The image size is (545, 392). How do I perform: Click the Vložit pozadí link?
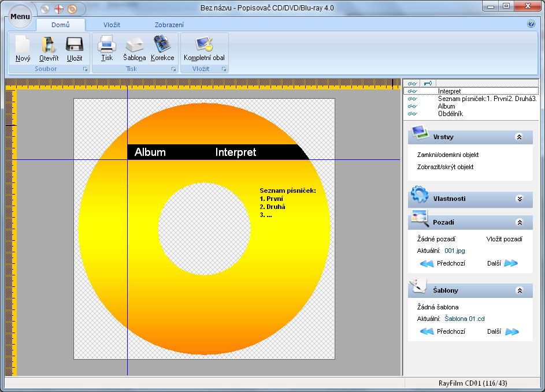(504, 238)
